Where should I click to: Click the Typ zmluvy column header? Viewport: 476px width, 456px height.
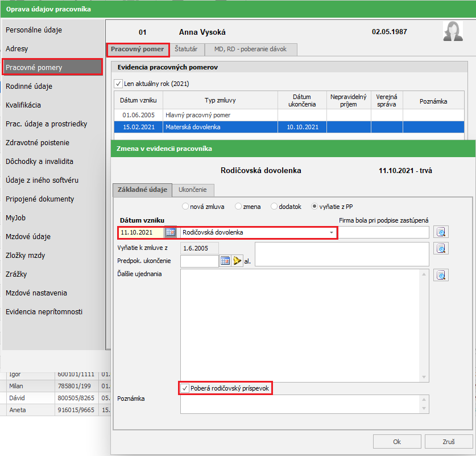click(220, 100)
